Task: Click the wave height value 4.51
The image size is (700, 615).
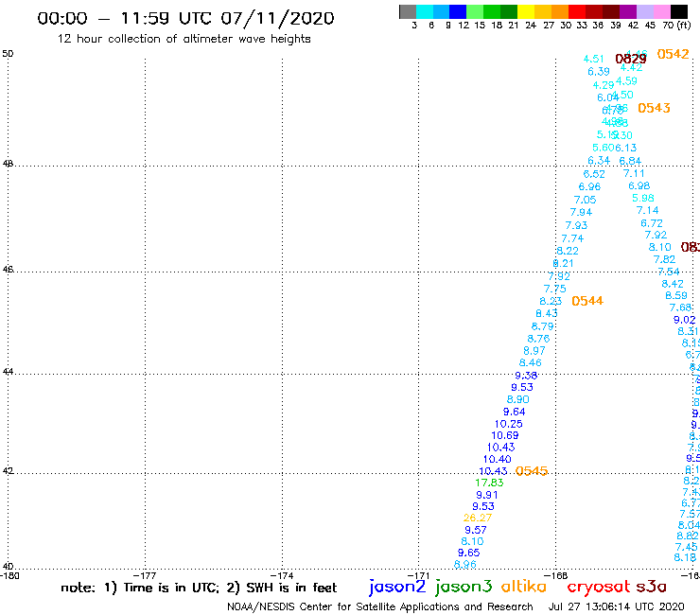Action: coord(594,60)
